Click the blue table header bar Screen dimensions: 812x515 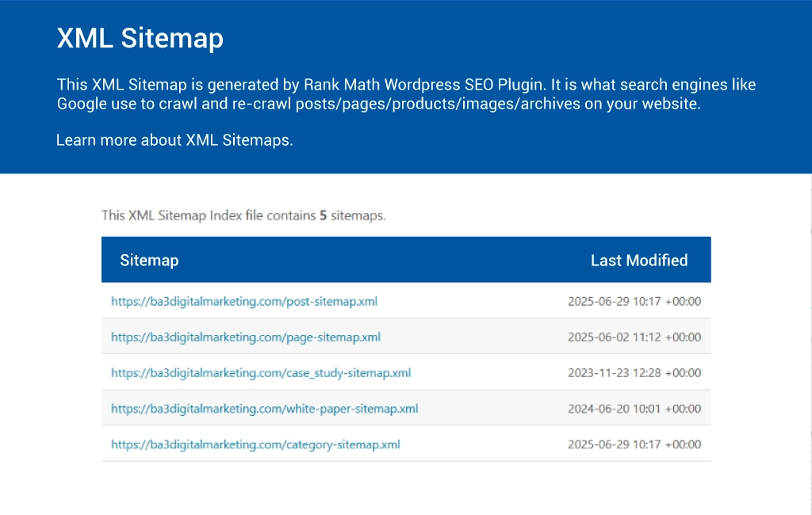pos(406,260)
